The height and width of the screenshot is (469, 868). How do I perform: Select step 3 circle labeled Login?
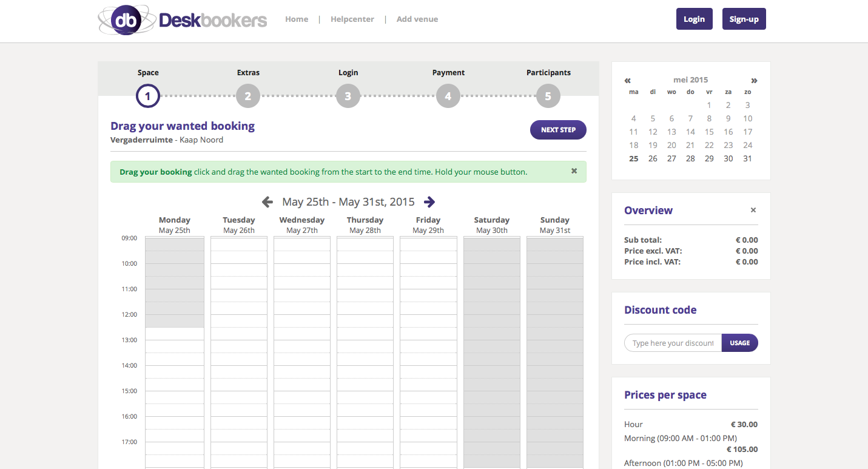[x=348, y=95]
